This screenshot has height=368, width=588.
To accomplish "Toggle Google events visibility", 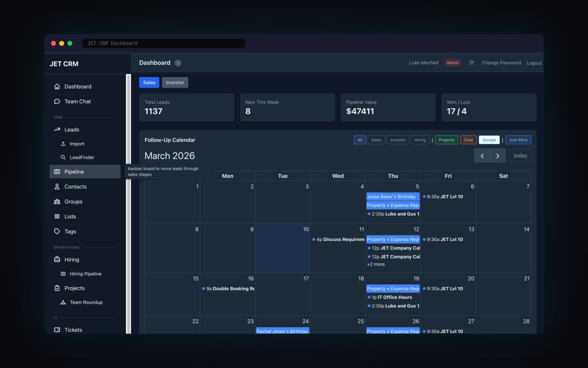I will [489, 139].
